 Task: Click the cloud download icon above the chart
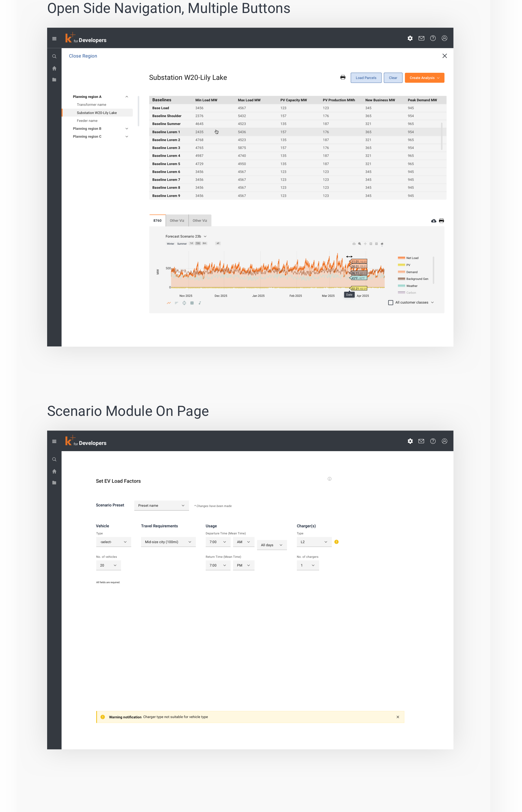click(x=433, y=221)
